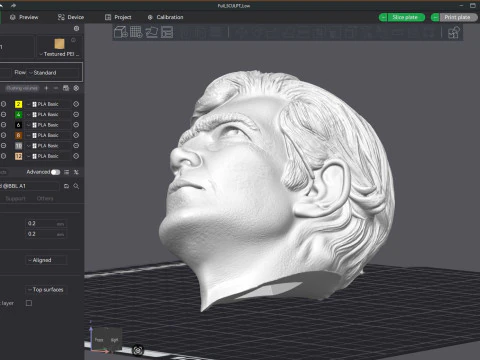Click the small icon above Textured PEI
The width and height of the screenshot is (480, 360).
[73, 40]
